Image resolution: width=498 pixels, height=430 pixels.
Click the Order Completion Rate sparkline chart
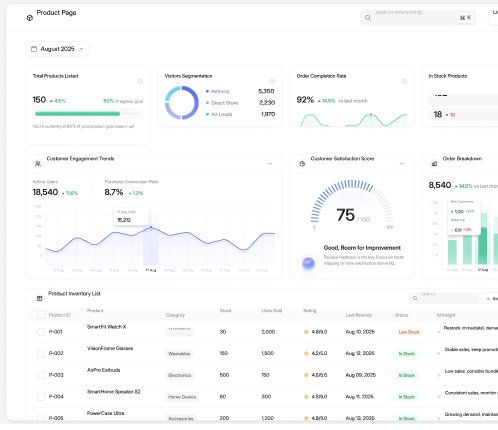point(353,120)
